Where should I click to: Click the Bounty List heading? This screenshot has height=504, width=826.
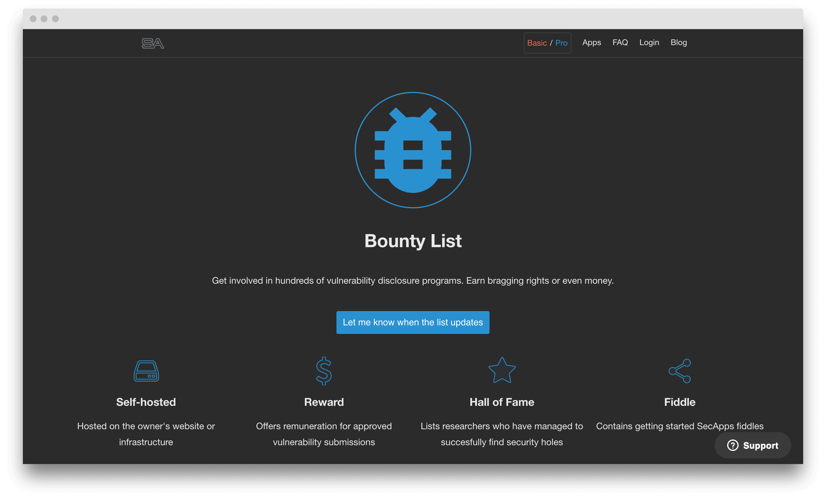(413, 241)
